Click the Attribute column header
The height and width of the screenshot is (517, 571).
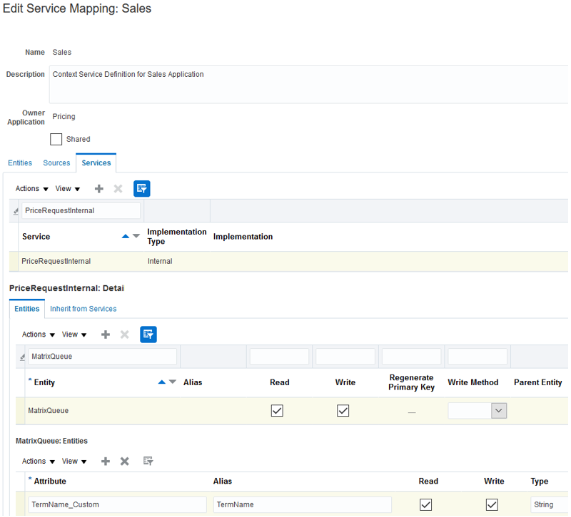(x=50, y=481)
